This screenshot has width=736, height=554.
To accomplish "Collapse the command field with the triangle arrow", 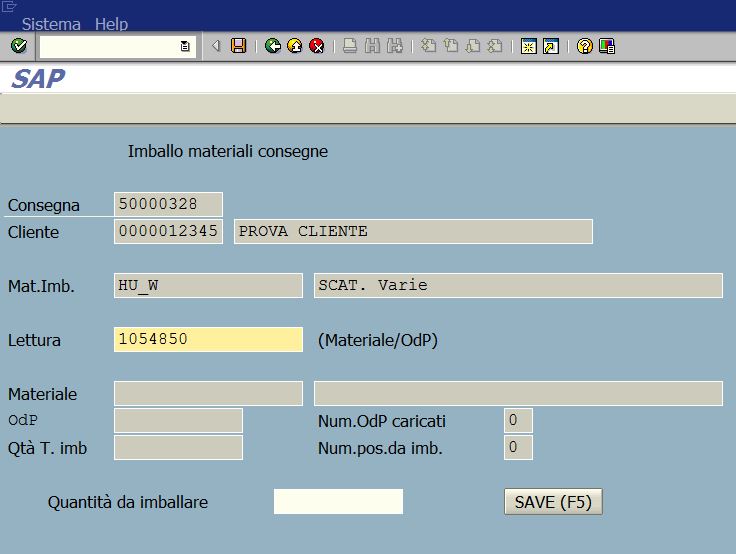I will click(x=216, y=46).
